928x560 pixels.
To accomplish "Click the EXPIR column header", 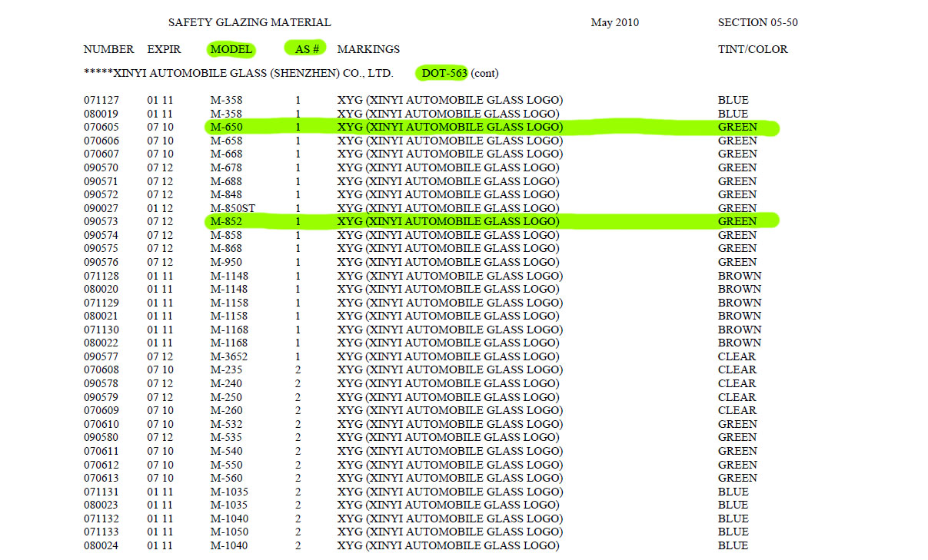I will tap(164, 49).
